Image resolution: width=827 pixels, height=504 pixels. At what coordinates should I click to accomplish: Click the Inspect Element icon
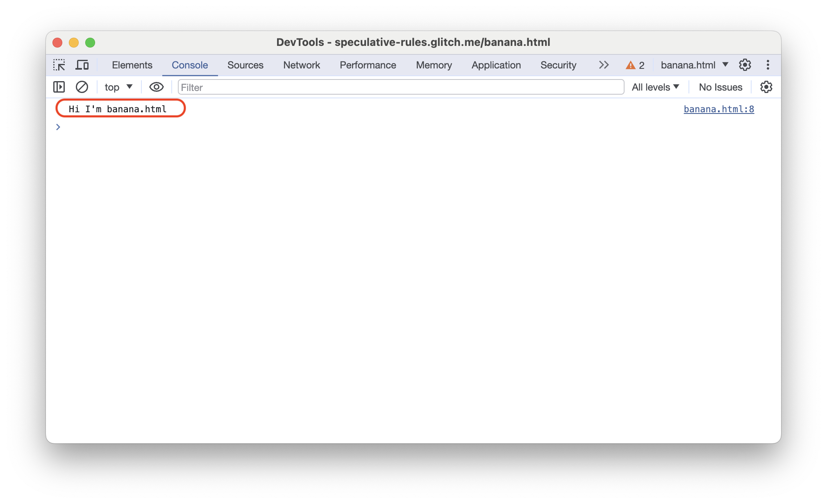(x=59, y=65)
